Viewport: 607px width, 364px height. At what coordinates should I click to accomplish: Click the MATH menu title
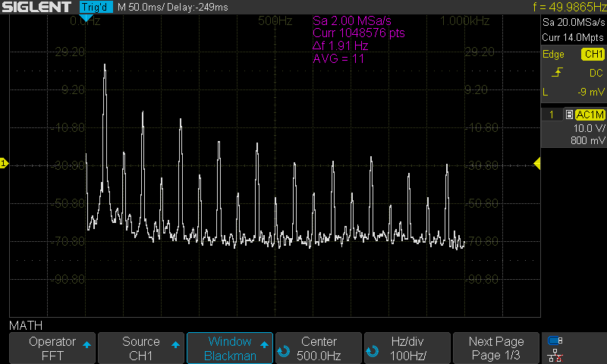[26, 326]
